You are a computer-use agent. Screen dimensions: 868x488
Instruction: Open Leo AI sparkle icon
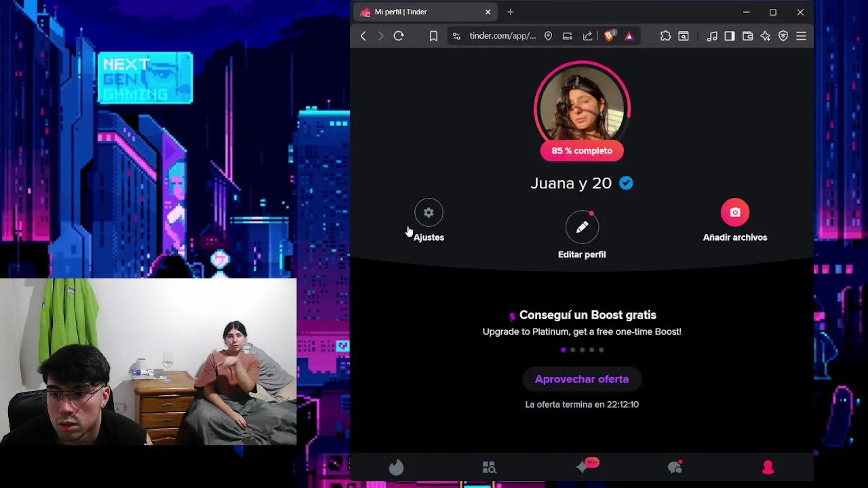[766, 36]
